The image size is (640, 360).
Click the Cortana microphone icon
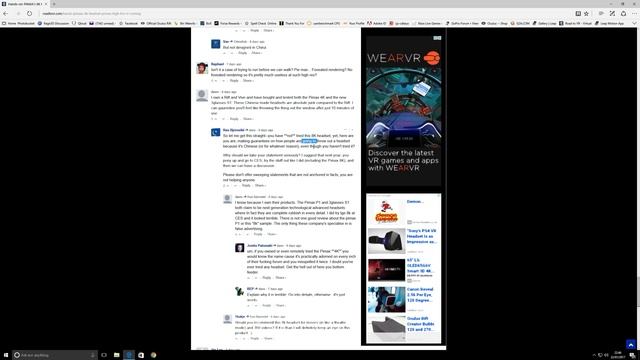pos(93,355)
